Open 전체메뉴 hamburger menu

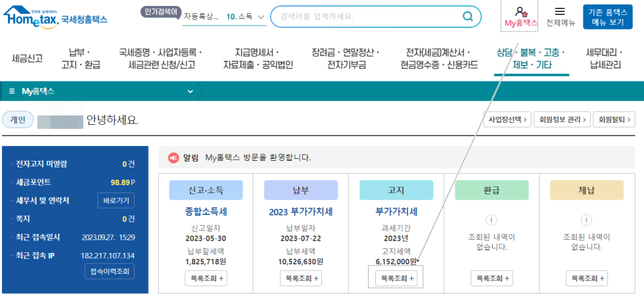coord(560,11)
